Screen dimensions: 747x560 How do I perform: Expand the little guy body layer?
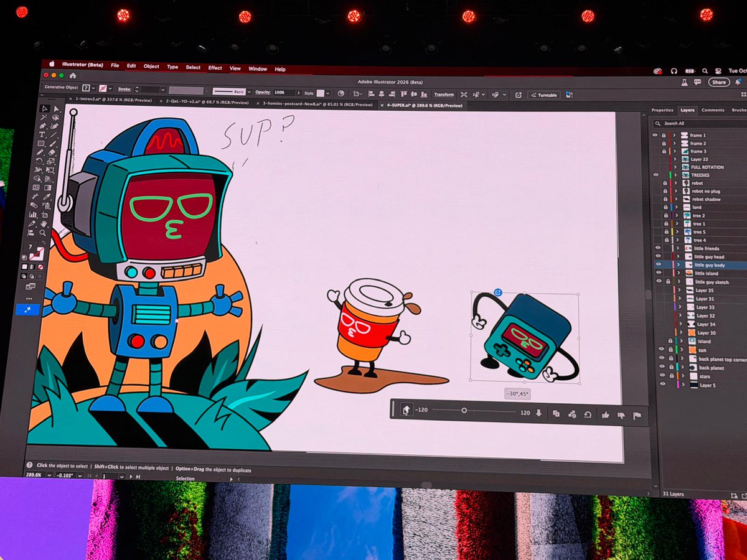[680, 265]
